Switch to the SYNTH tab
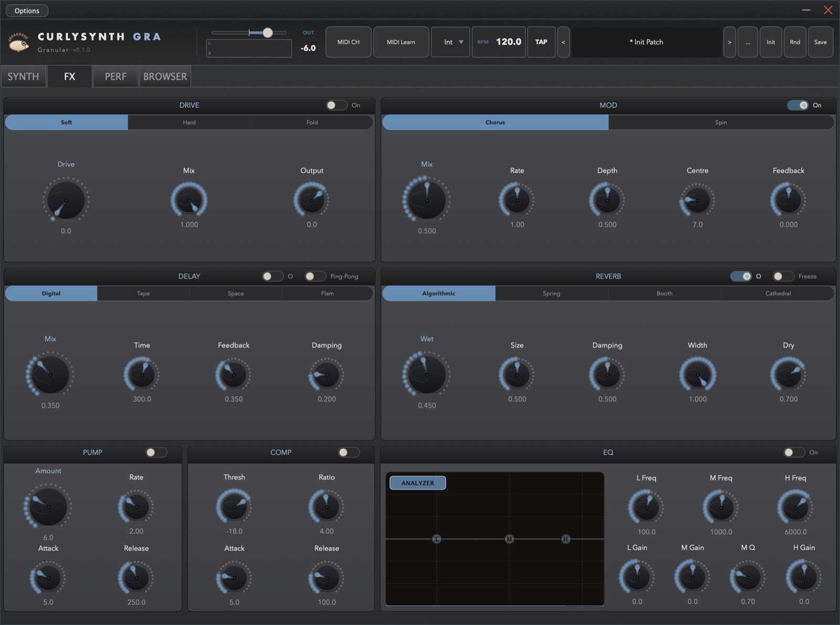This screenshot has width=840, height=625. pyautogui.click(x=23, y=77)
